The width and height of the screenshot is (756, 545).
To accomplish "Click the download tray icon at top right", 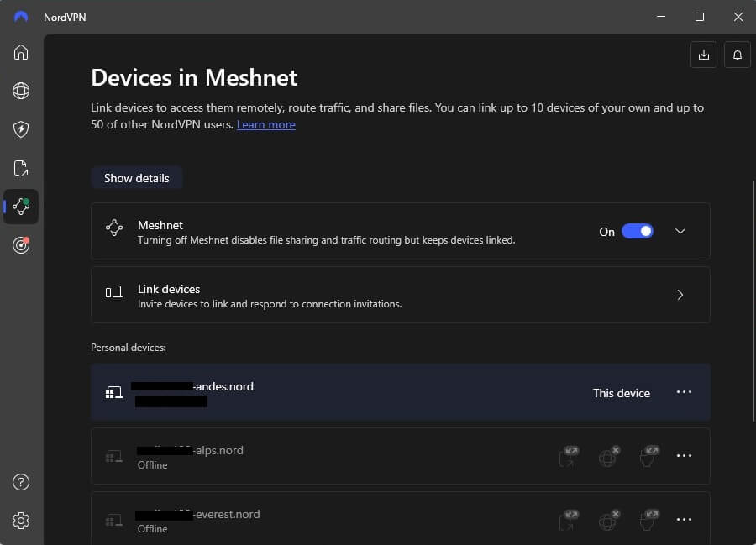I will pyautogui.click(x=703, y=55).
